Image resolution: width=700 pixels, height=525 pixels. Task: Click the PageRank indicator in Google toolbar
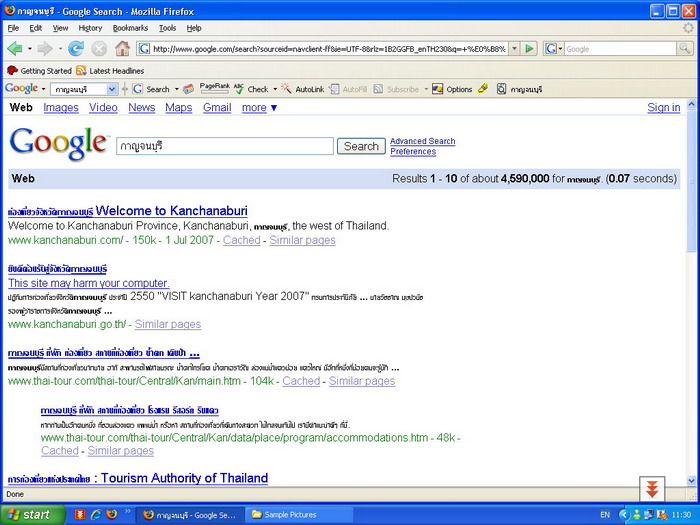(x=214, y=88)
